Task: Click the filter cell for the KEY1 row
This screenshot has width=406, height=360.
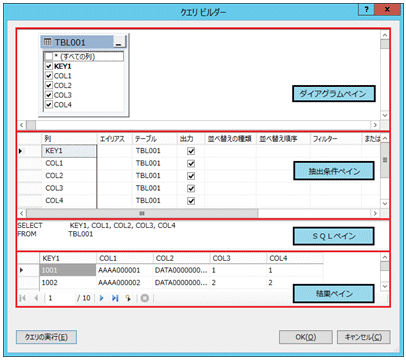Action: pyautogui.click(x=336, y=151)
